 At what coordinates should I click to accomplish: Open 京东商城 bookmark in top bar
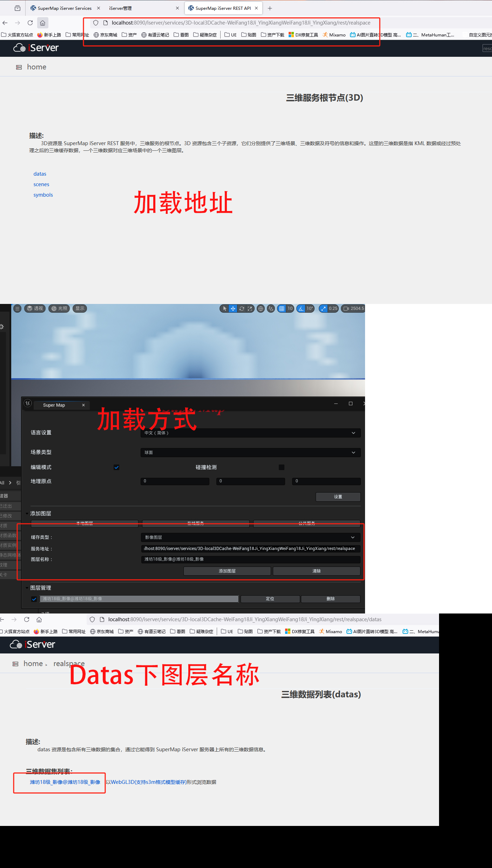coord(105,35)
